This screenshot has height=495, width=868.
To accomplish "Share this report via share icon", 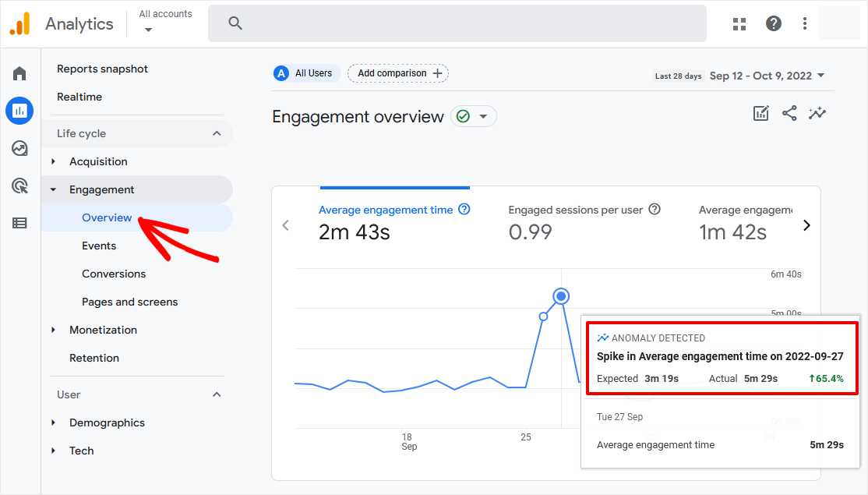I will [789, 113].
